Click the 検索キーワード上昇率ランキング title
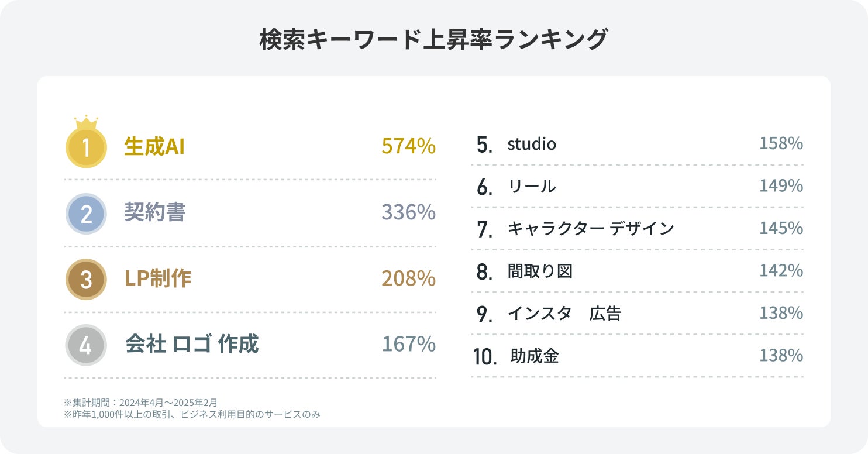 click(433, 40)
